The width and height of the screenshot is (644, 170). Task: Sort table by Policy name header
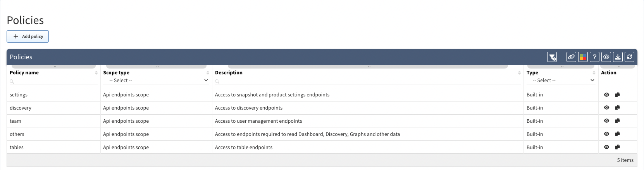pyautogui.click(x=24, y=73)
